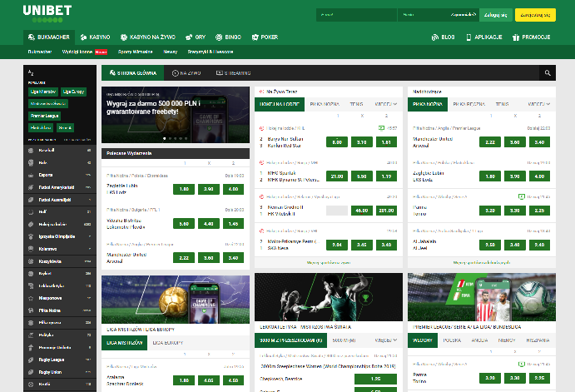Open the Premier League / Serie A football banner

482,297
